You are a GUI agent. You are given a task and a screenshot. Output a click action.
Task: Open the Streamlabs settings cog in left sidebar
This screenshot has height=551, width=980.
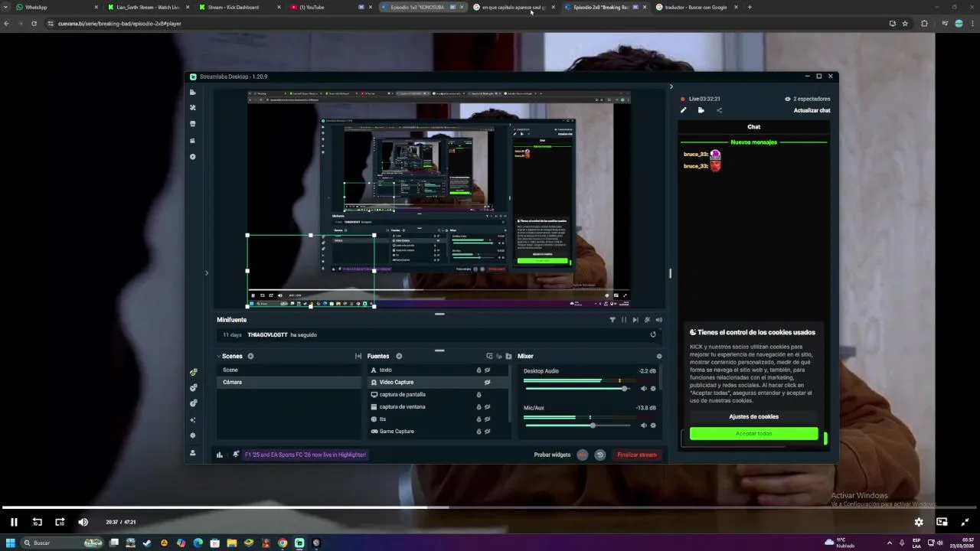193,435
